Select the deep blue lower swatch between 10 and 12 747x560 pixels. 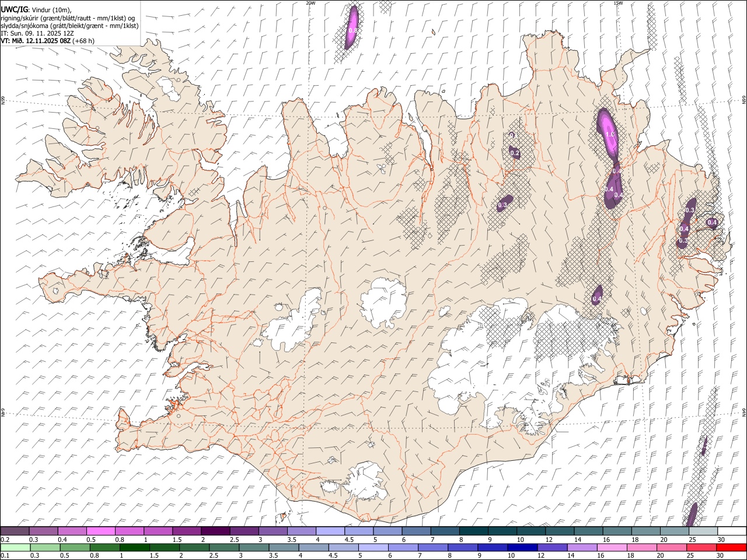(x=522, y=547)
